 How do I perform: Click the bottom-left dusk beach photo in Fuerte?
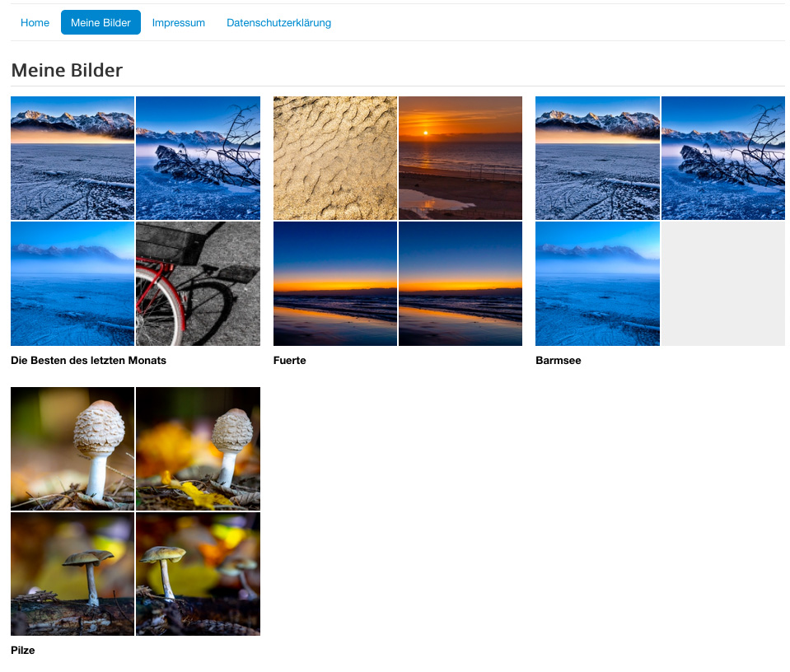[x=335, y=283]
